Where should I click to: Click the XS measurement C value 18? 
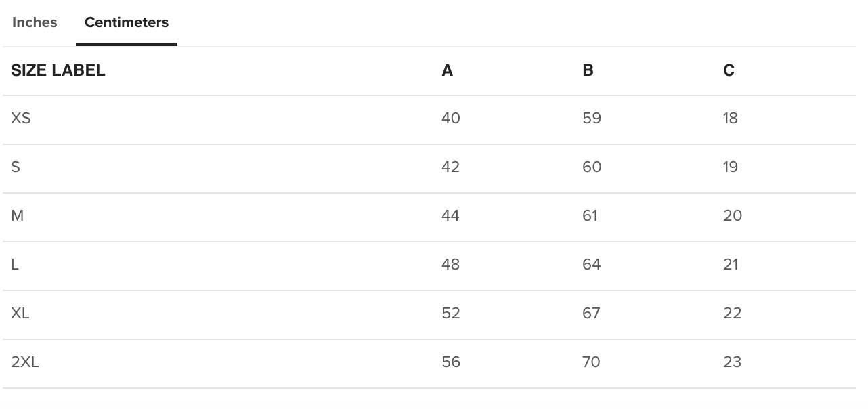[x=730, y=119]
